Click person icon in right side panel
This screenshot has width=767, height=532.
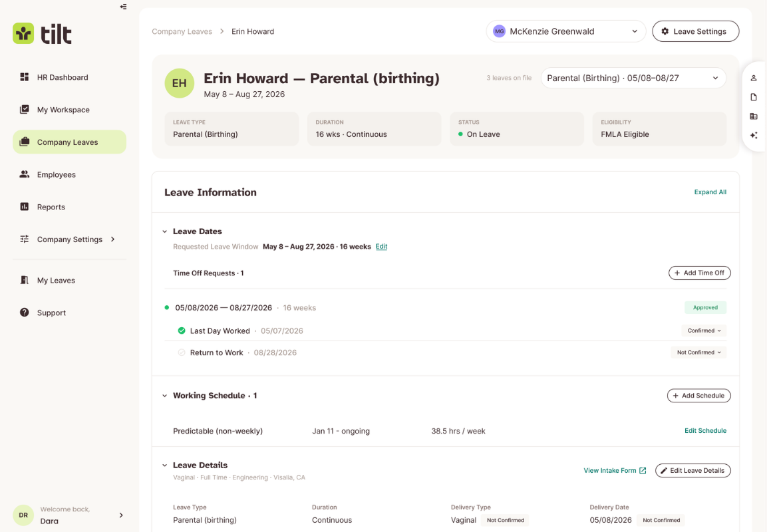[754, 78]
